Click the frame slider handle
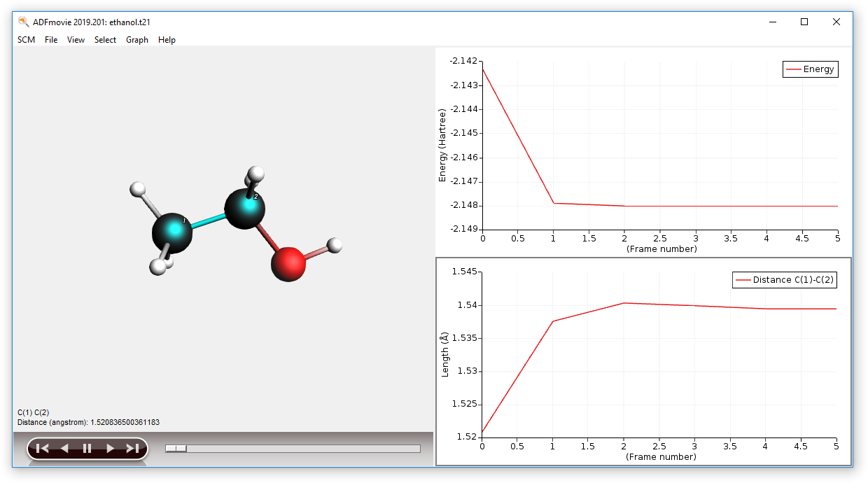Viewport: 868px width, 483px height. [x=176, y=448]
